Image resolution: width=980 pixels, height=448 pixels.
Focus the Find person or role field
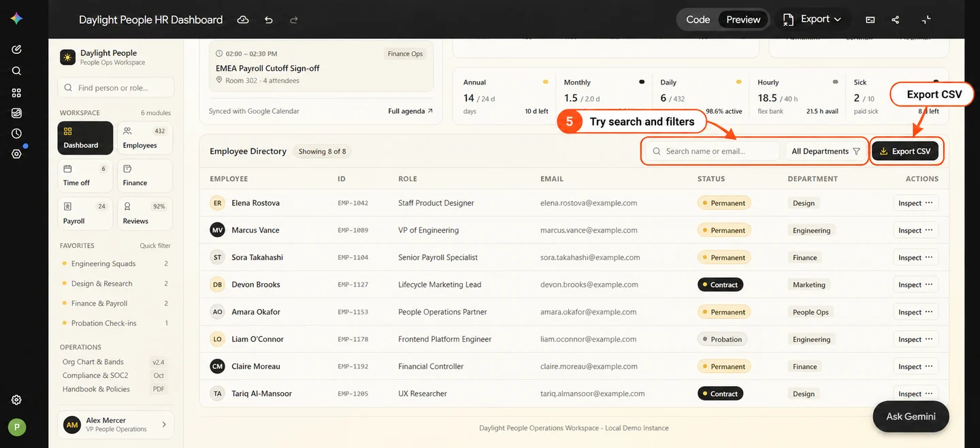point(116,88)
